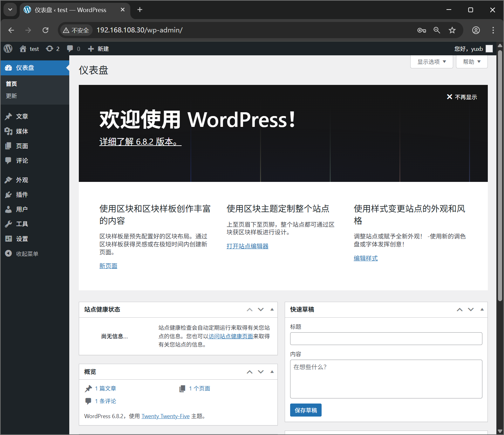This screenshot has height=435, width=504.
Task: Click the 不安全 site security indicator
Action: point(76,30)
